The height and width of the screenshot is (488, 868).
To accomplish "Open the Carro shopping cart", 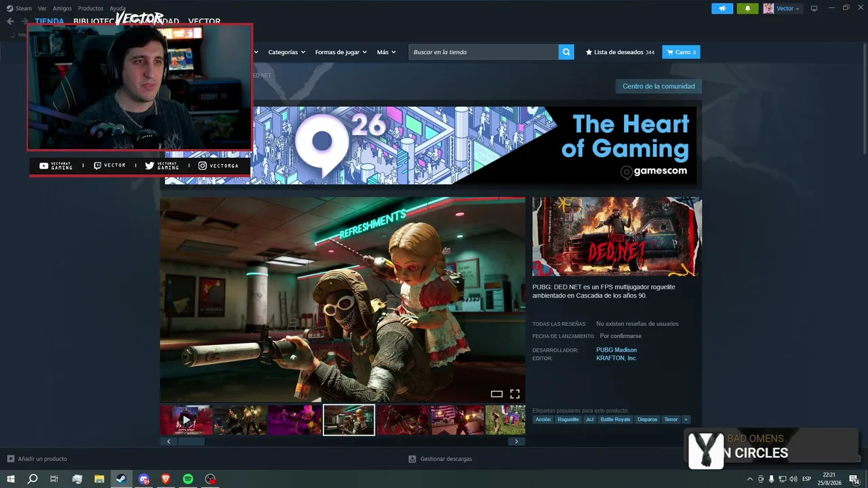I will pyautogui.click(x=681, y=52).
